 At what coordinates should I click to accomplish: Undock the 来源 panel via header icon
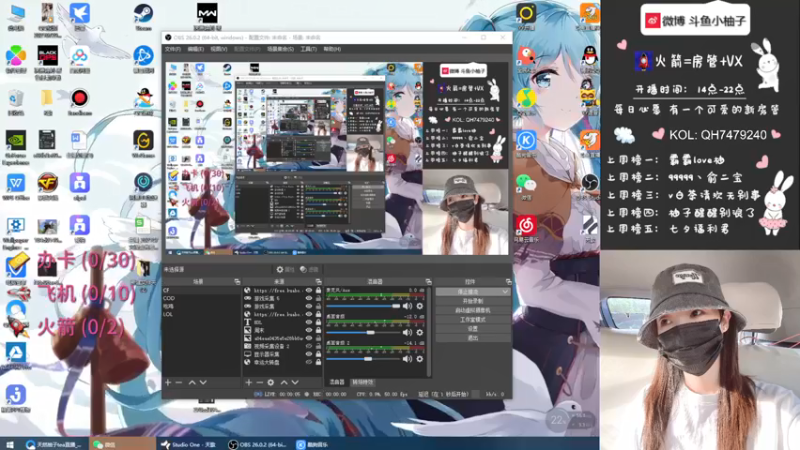coord(318,282)
